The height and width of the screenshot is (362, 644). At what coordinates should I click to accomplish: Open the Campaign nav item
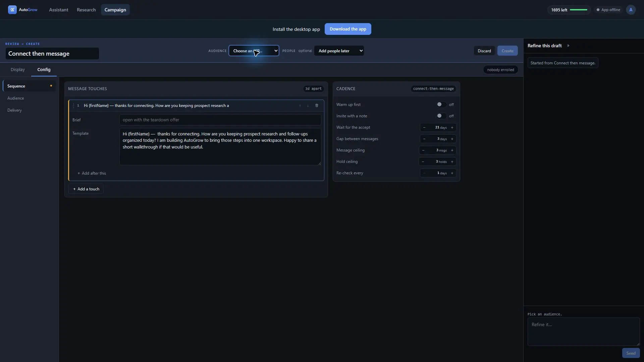click(115, 10)
